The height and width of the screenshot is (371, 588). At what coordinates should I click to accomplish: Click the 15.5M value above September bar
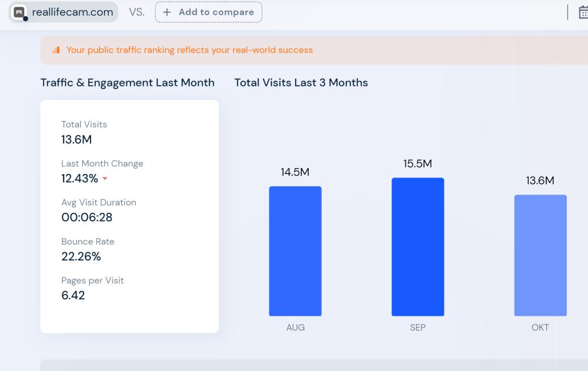[417, 164]
